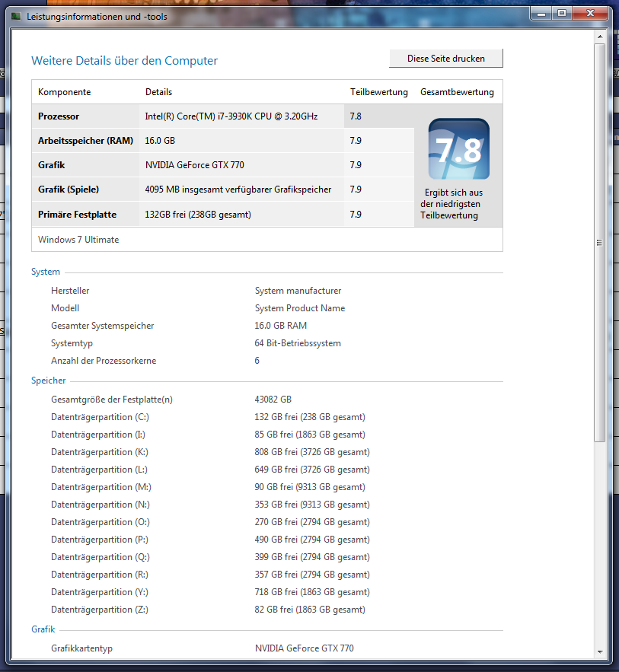
Task: Click the Datenträgerpartition (C:) entry
Action: coord(100,417)
